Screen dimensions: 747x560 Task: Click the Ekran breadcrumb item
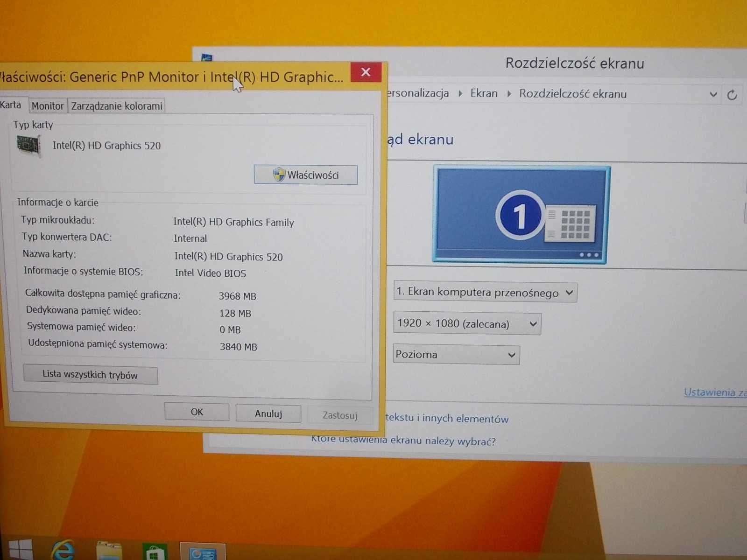pyautogui.click(x=484, y=93)
